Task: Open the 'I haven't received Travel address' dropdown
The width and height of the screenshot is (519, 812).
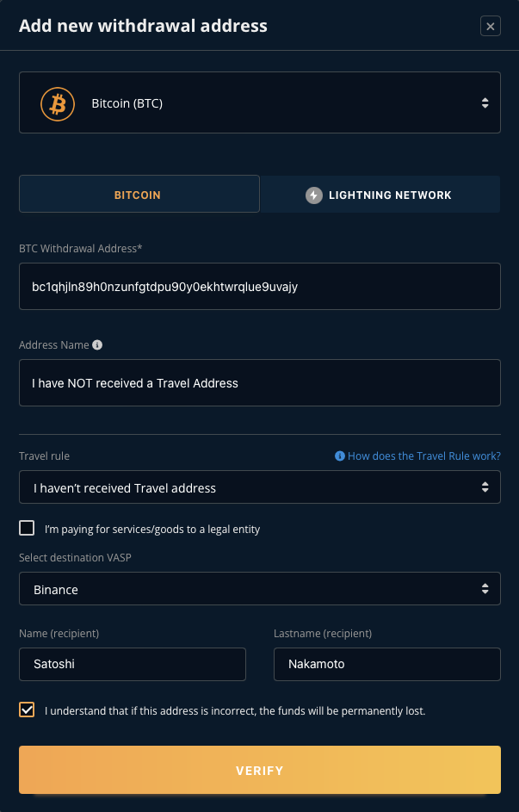Action: click(x=259, y=488)
